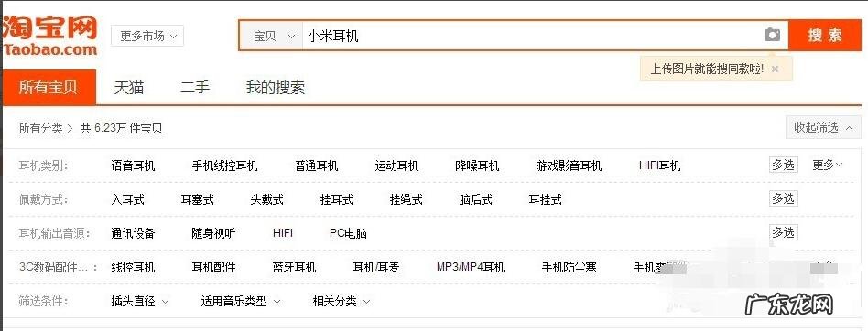The width and height of the screenshot is (868, 331).
Task: Open the 宝贝 search type dropdown
Action: coord(271,36)
